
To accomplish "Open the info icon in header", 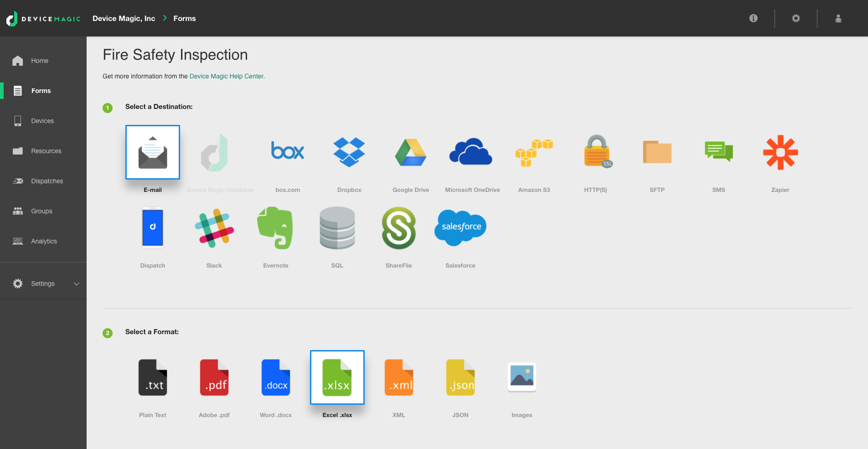I will click(754, 18).
